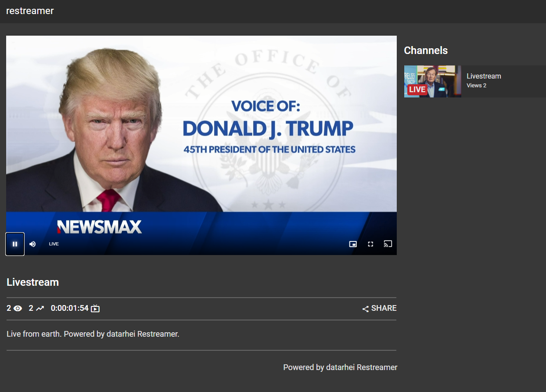The height and width of the screenshot is (392, 546).
Task: Click the stream uptime TV icon
Action: coord(95,309)
